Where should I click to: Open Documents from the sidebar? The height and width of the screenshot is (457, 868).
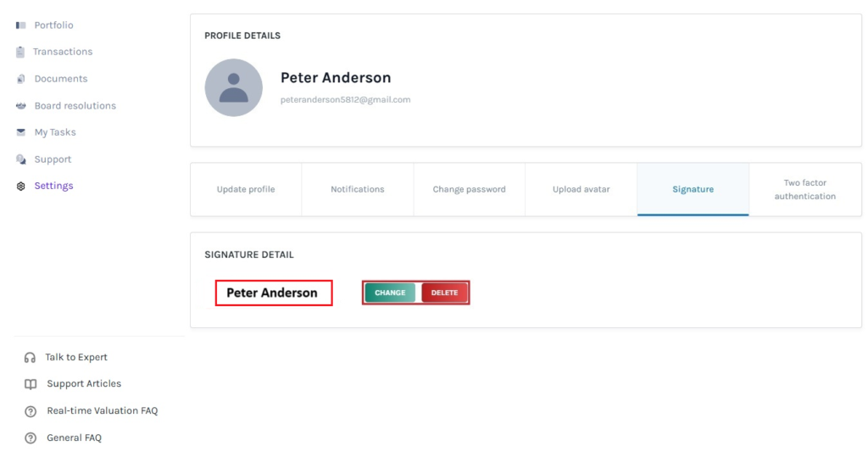(x=61, y=79)
